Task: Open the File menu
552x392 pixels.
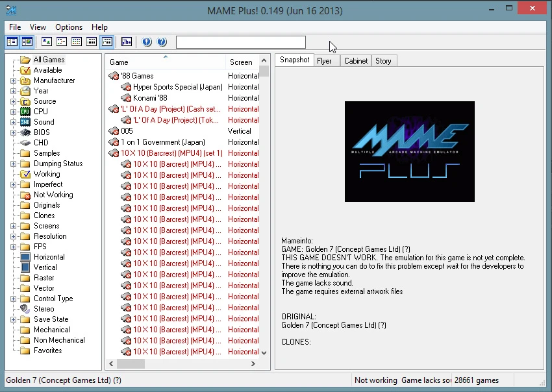Action: coord(15,27)
